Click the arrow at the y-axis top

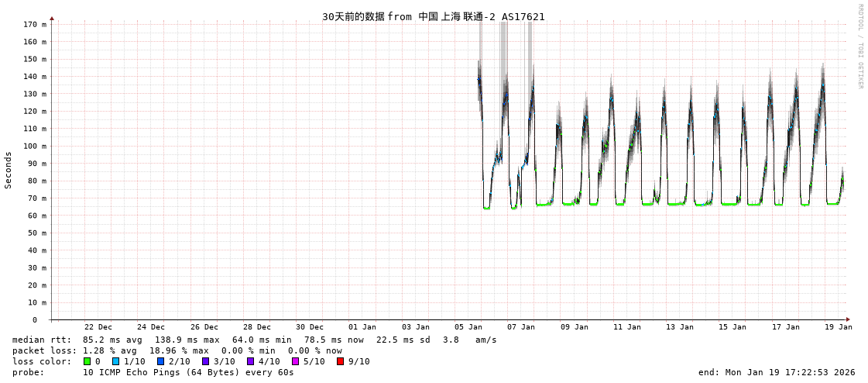(x=52, y=18)
